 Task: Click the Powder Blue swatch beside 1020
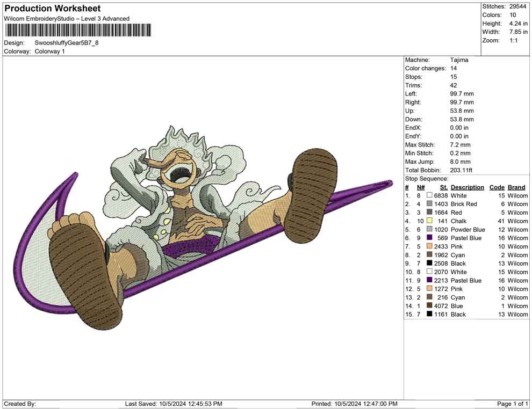coord(429,229)
